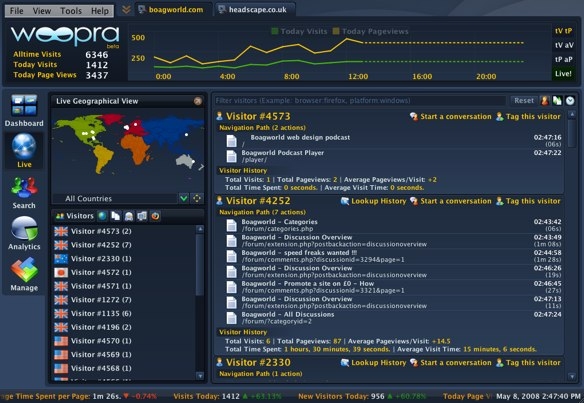This screenshot has height=403, width=584.
Task: Open the File menu
Action: tap(16, 11)
